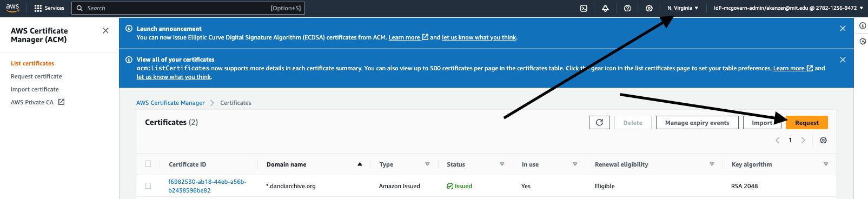Click the Delete button
Screen dimensions: 868x199
tap(633, 123)
